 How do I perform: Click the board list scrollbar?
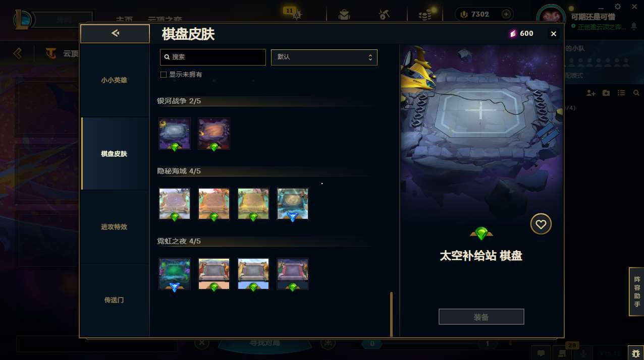(391, 314)
